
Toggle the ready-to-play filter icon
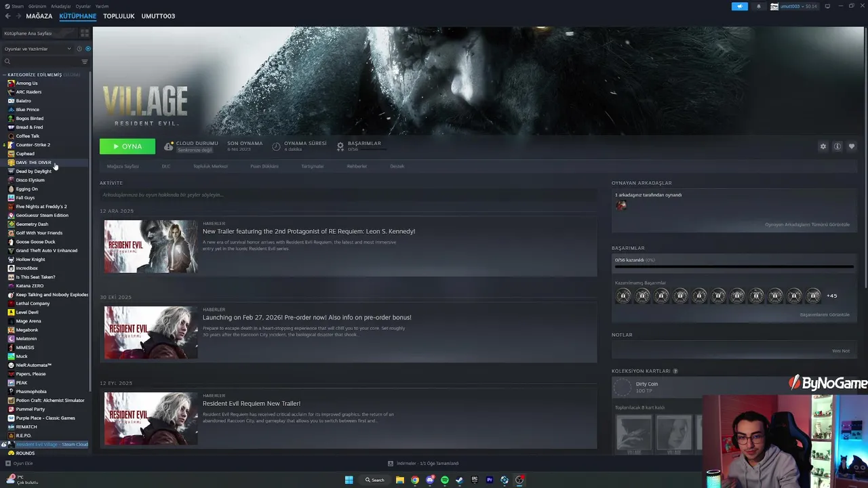coord(87,49)
